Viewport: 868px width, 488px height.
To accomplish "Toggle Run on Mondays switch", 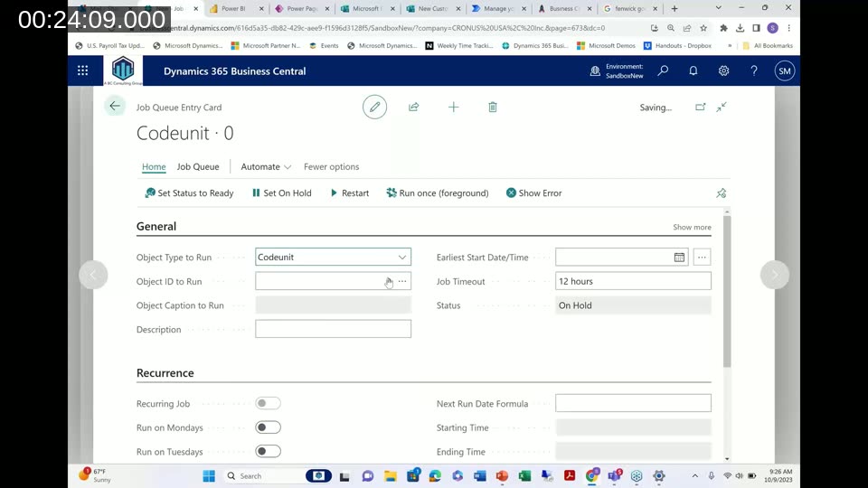I will point(268,427).
